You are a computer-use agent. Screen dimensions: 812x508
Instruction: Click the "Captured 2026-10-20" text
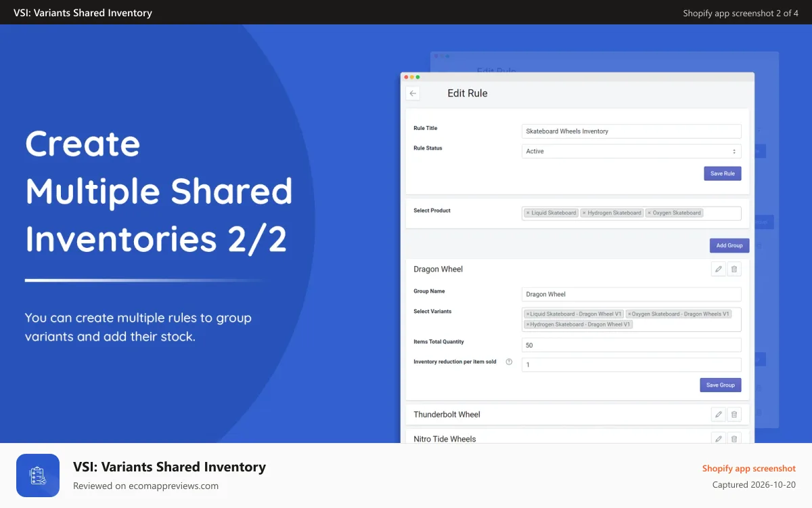tap(754, 484)
